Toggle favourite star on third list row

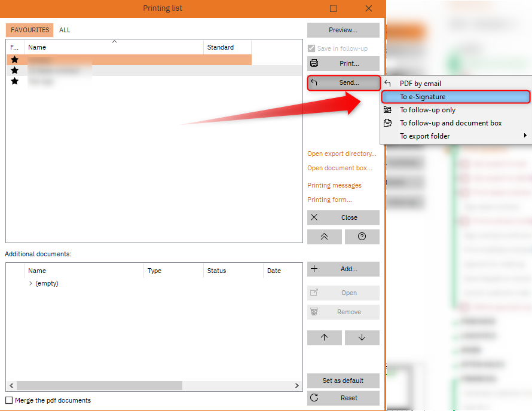pos(14,81)
